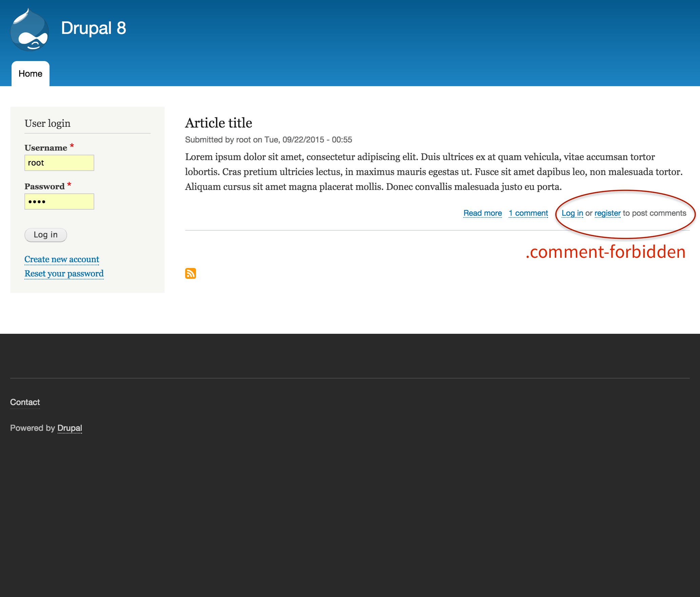Screen dimensions: 700x597
Task: Click the 'Drupal 8' site name
Action: [x=94, y=28]
